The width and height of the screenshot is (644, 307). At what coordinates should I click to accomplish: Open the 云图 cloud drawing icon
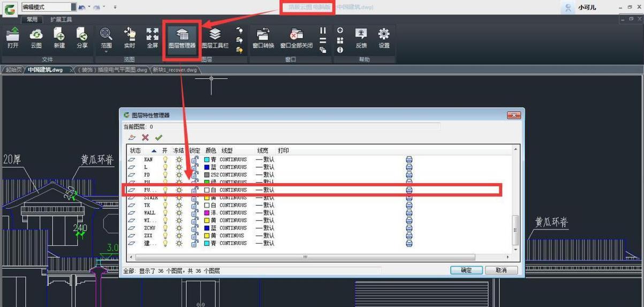[x=36, y=38]
